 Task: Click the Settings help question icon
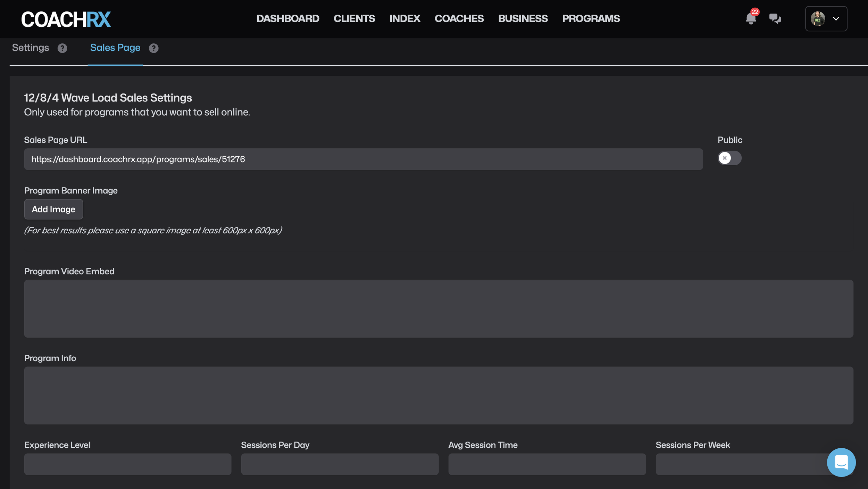62,48
